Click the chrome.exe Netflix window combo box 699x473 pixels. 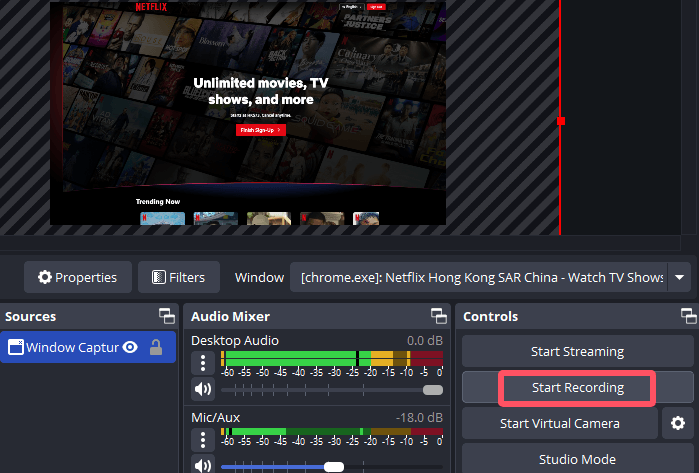[490, 277]
